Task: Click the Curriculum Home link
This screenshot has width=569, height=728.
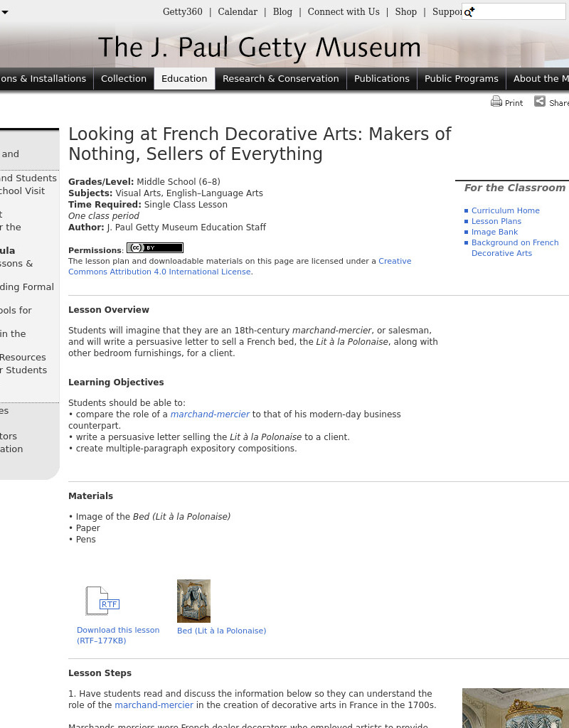Action: click(x=506, y=210)
